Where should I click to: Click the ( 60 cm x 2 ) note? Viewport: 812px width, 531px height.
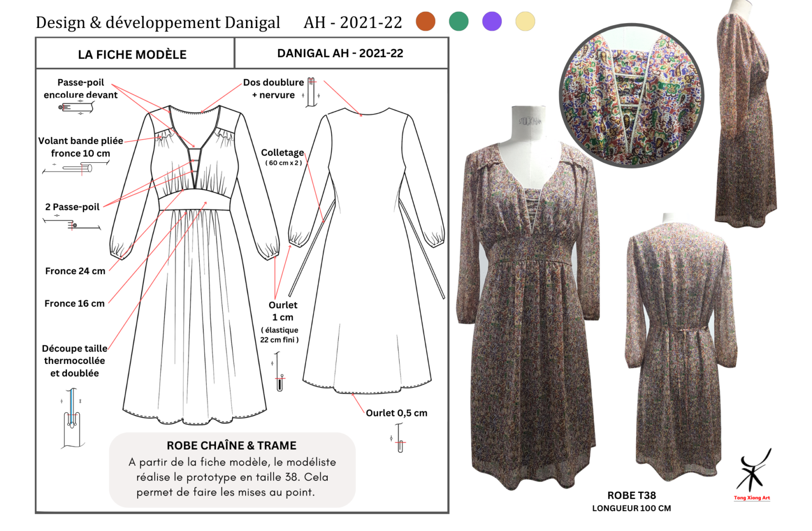click(x=283, y=163)
